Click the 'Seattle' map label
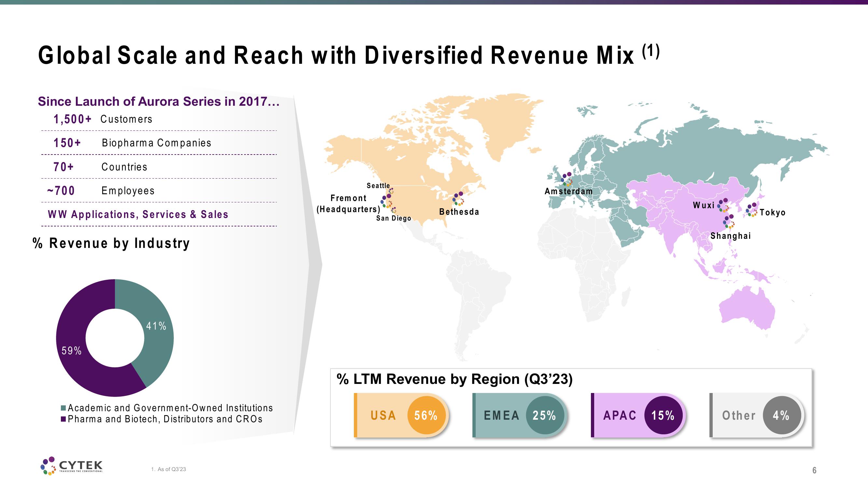Viewport: 868px width, 488px height. click(378, 185)
